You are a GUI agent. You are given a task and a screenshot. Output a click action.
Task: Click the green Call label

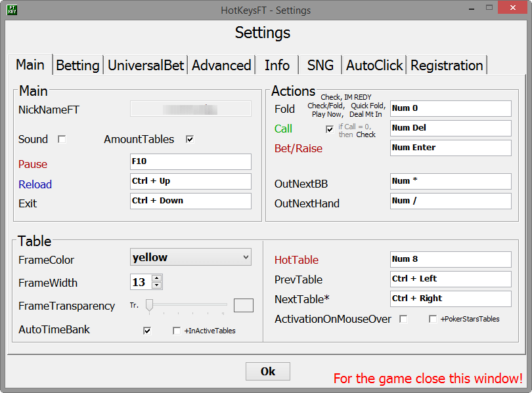click(283, 129)
